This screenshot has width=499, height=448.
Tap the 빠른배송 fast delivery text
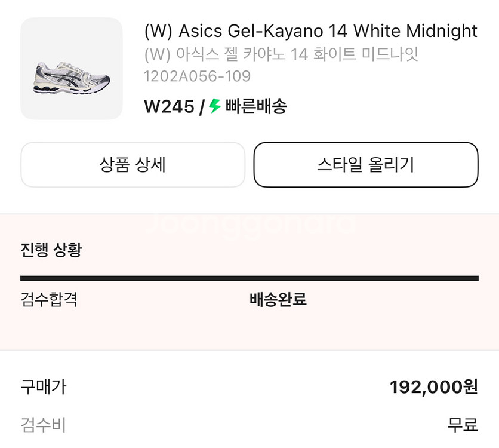(256, 106)
